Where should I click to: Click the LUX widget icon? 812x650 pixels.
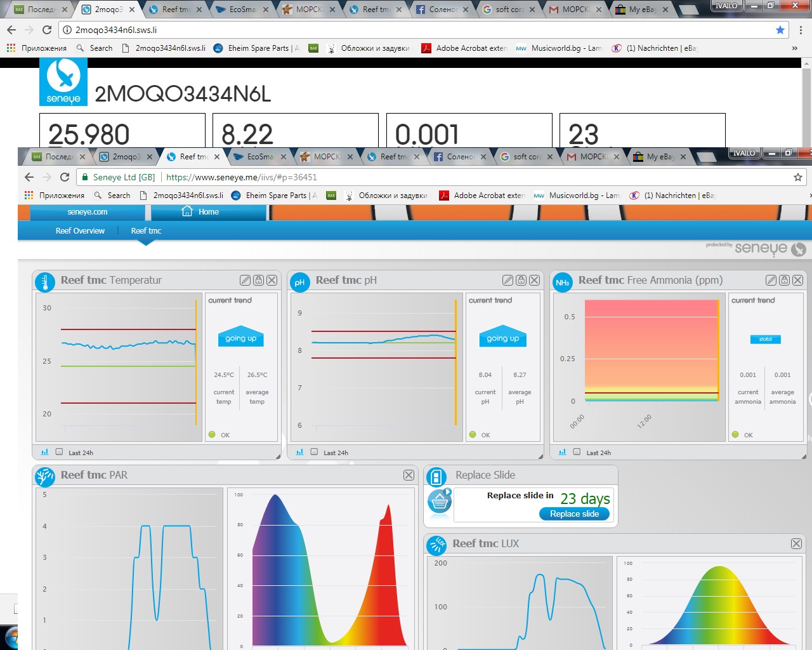point(436,545)
